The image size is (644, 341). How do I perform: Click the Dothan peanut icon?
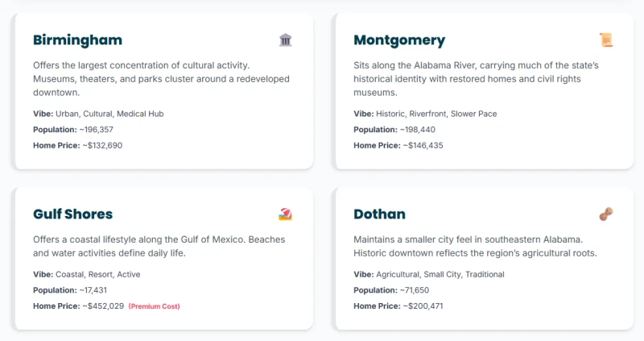coord(606,214)
